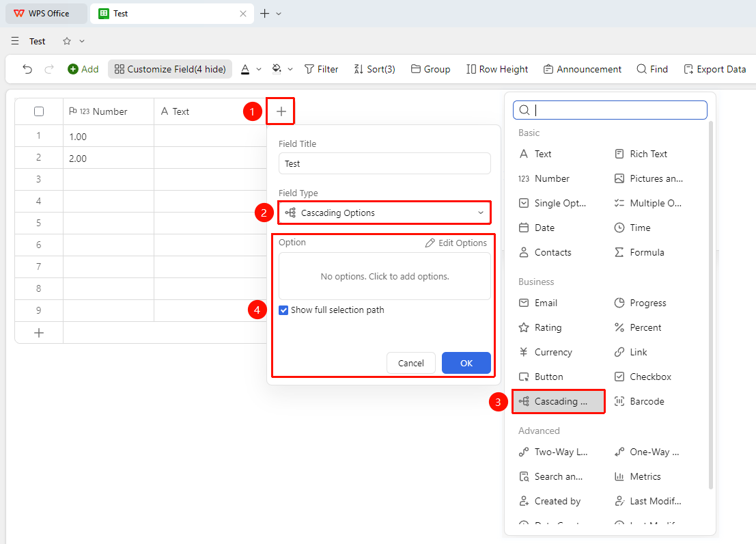Click the undo arrow icon
This screenshot has height=544, width=756.
point(27,69)
